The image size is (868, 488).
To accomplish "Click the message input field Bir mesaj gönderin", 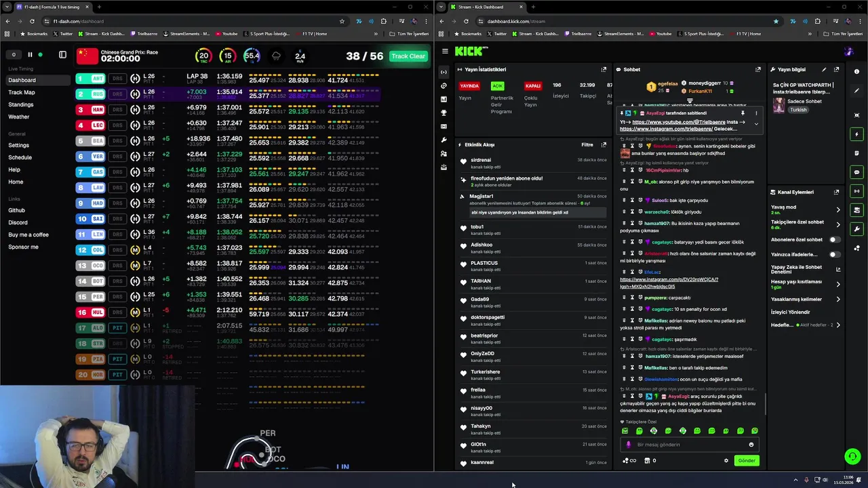I will 690,445.
